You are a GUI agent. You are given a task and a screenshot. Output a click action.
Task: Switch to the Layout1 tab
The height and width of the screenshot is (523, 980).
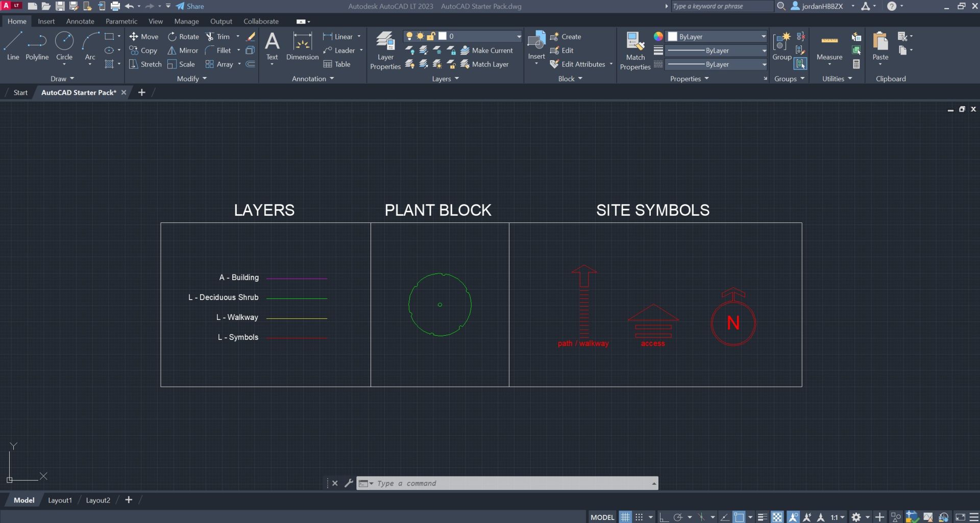point(60,500)
